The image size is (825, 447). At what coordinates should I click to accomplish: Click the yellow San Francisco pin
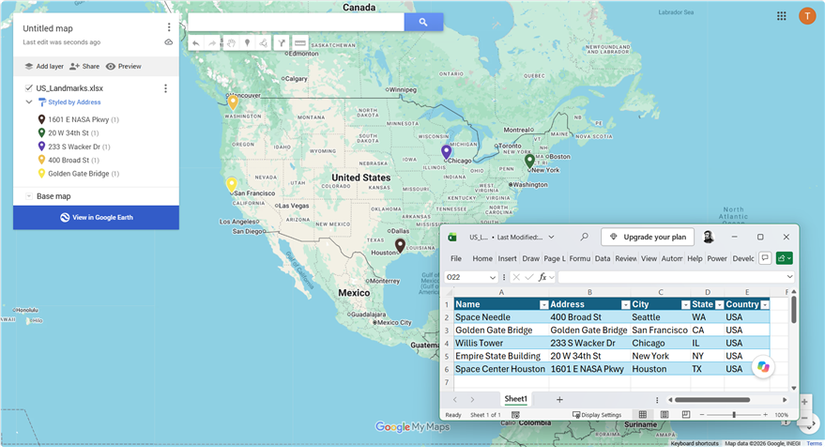click(232, 185)
